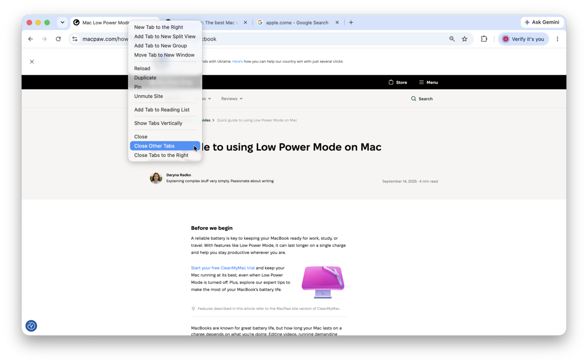This screenshot has width=588, height=364.
Task: Select Add Tab to Reading List
Action: 165,110
